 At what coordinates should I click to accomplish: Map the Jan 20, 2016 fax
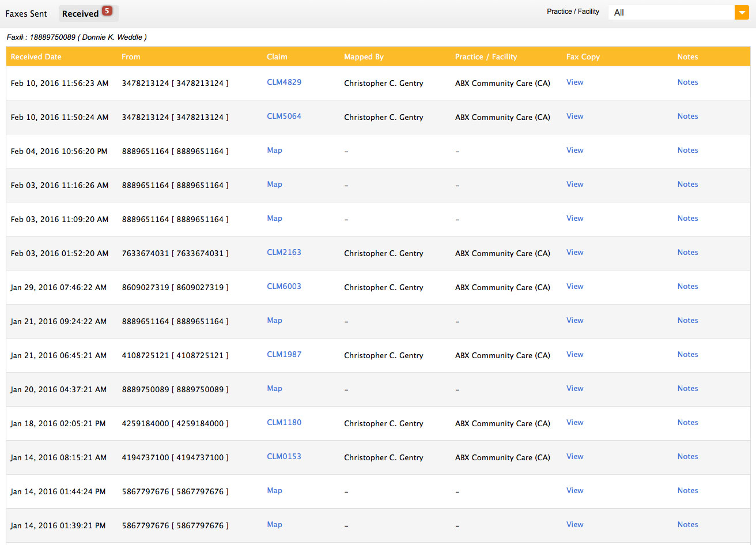coord(274,389)
